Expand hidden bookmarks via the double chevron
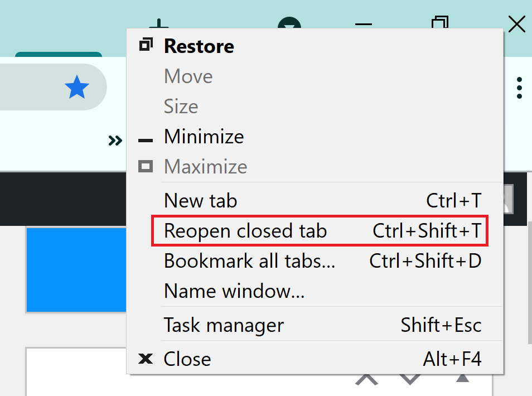The height and width of the screenshot is (396, 532). [x=115, y=140]
